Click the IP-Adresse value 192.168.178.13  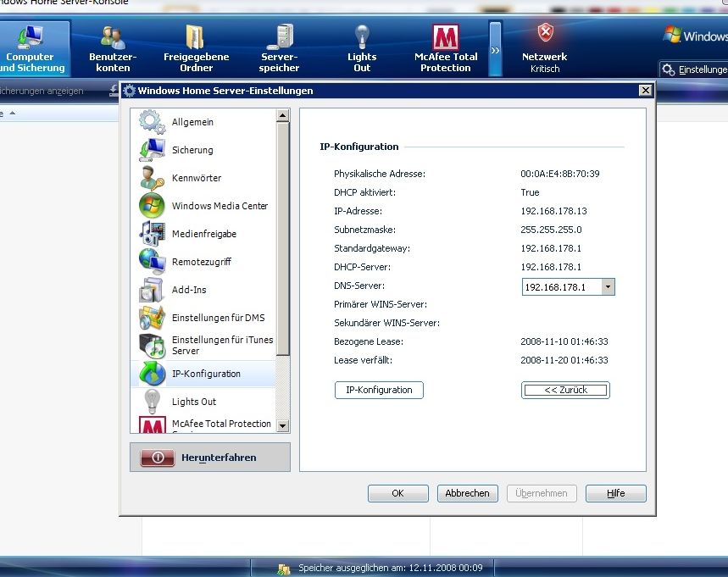[554, 211]
